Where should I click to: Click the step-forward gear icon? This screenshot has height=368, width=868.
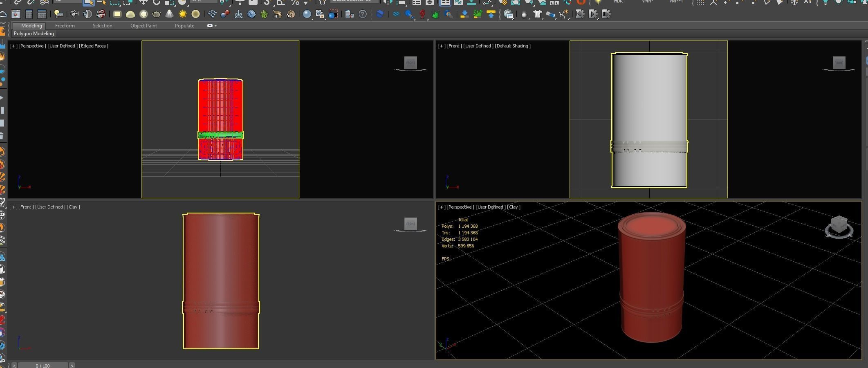coord(606,14)
